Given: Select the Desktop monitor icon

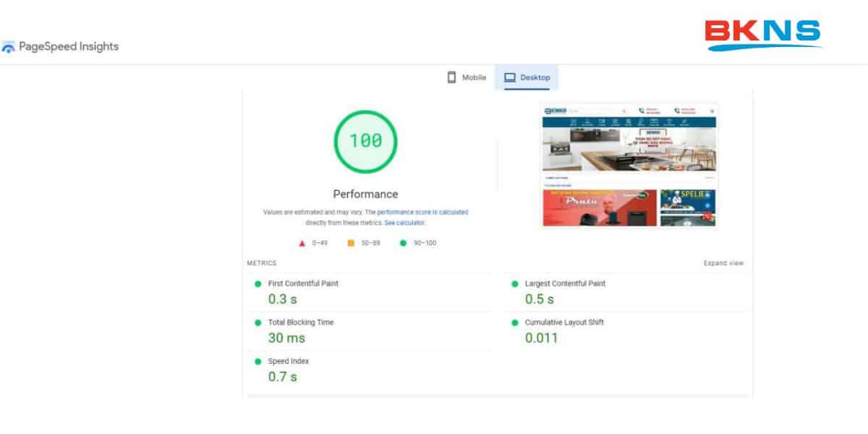Looking at the screenshot, I should click(x=511, y=75).
